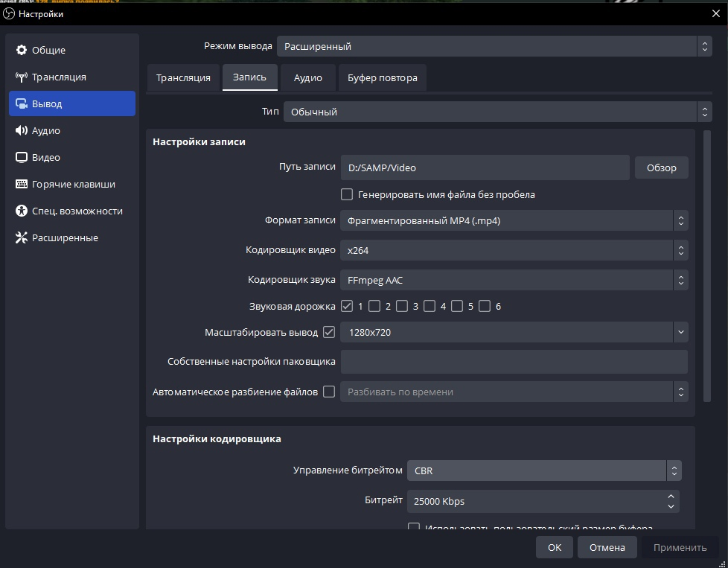Enable audio track 2 checkbox

pos(374,306)
